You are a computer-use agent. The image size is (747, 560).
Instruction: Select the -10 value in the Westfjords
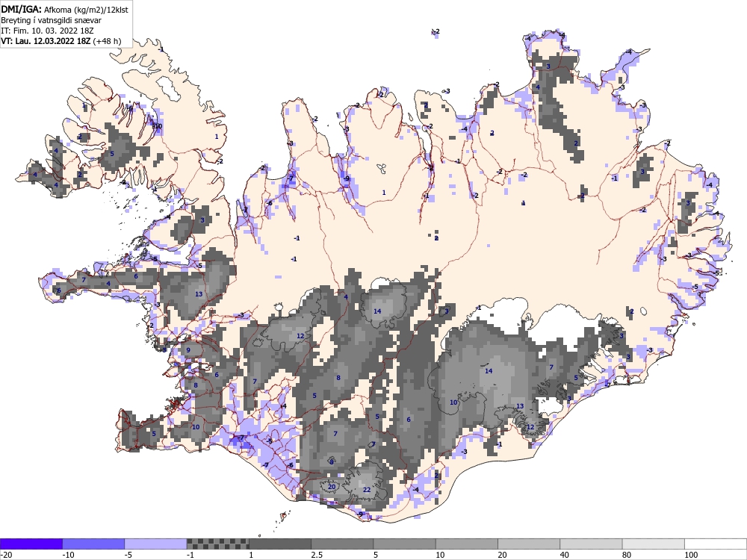click(157, 126)
